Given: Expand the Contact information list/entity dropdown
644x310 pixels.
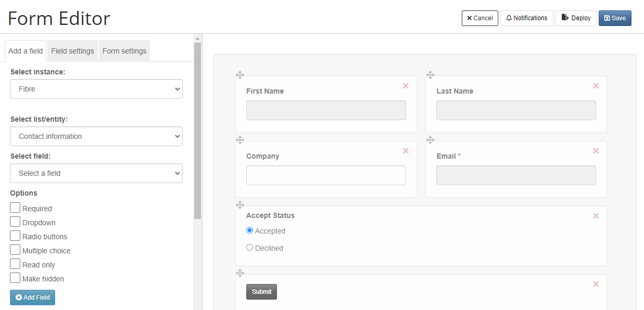Looking at the screenshot, I should coord(96,136).
